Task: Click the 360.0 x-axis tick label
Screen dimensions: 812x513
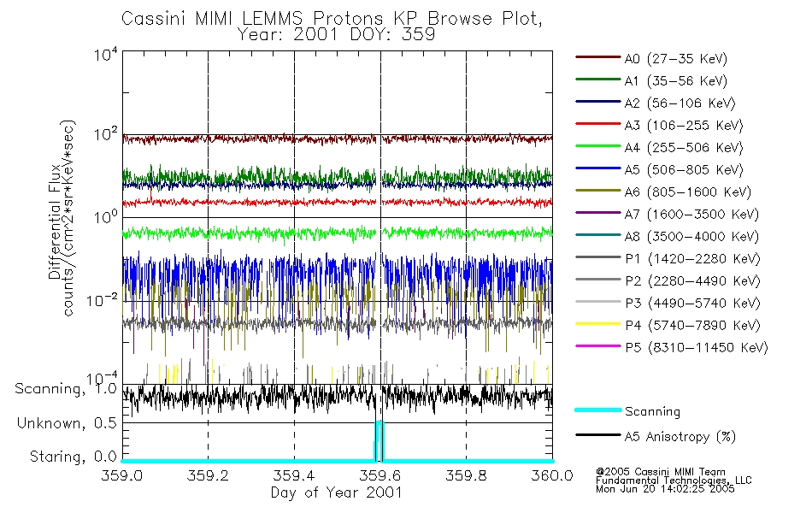Action: (x=552, y=475)
